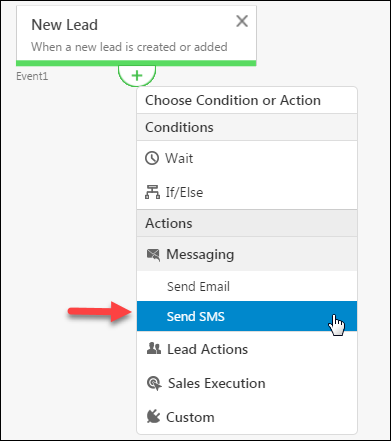Select Send SMS action
Viewport: 391px width, 441px height.
pos(247,316)
